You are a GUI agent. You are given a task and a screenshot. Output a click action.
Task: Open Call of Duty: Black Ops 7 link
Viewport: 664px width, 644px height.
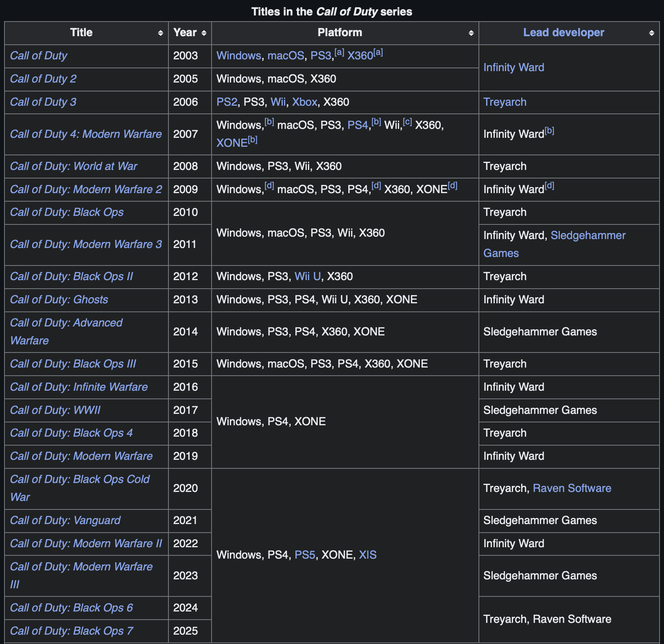point(72,631)
